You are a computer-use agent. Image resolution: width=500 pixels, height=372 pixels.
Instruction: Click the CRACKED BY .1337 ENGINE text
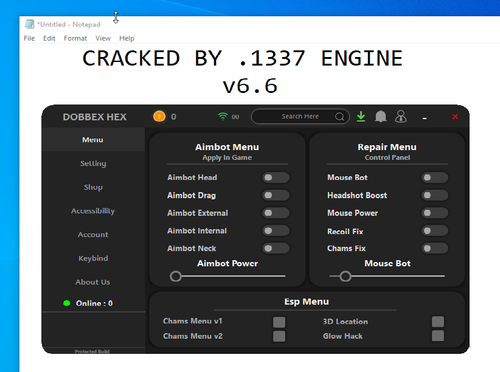243,58
